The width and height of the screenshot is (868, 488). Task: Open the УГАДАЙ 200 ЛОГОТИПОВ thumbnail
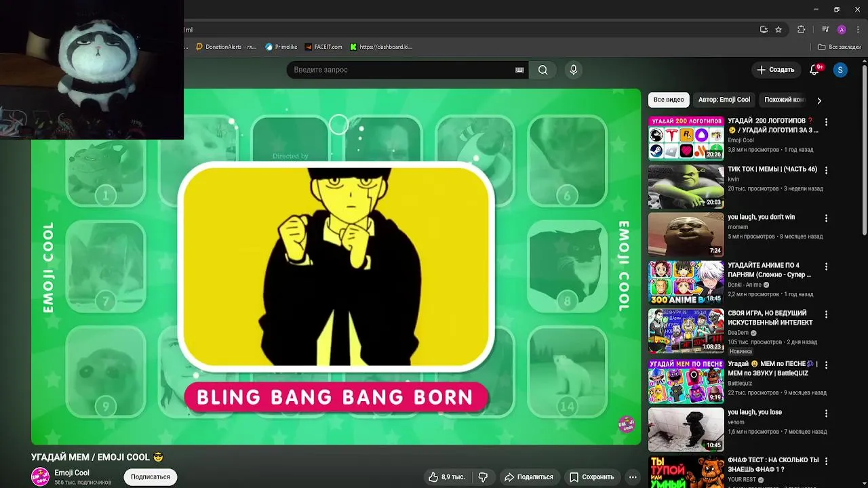coord(686,138)
